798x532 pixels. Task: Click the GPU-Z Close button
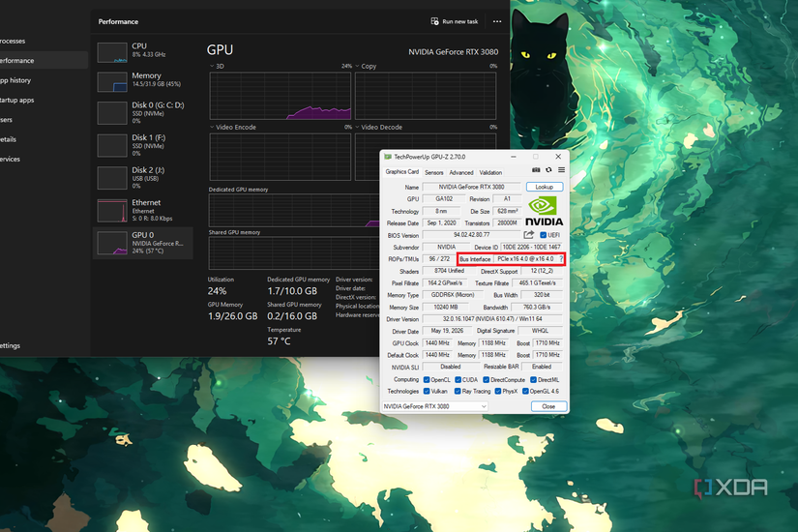[x=548, y=406]
